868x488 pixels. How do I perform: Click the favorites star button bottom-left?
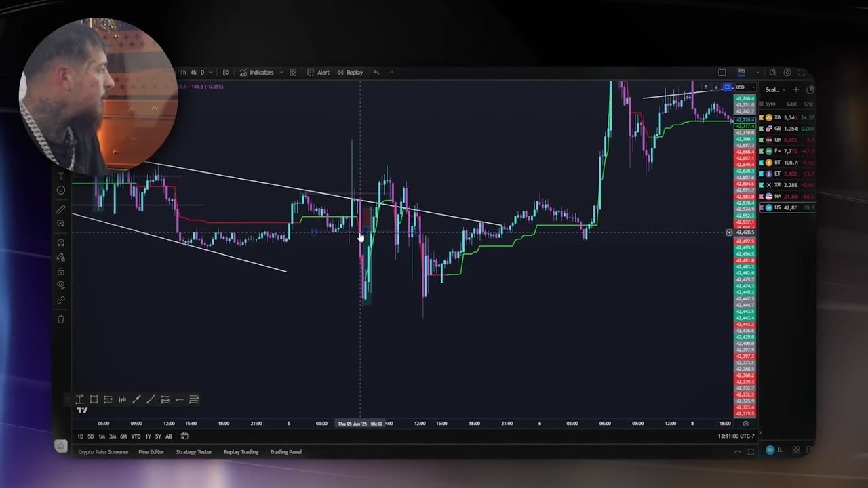pos(61,446)
